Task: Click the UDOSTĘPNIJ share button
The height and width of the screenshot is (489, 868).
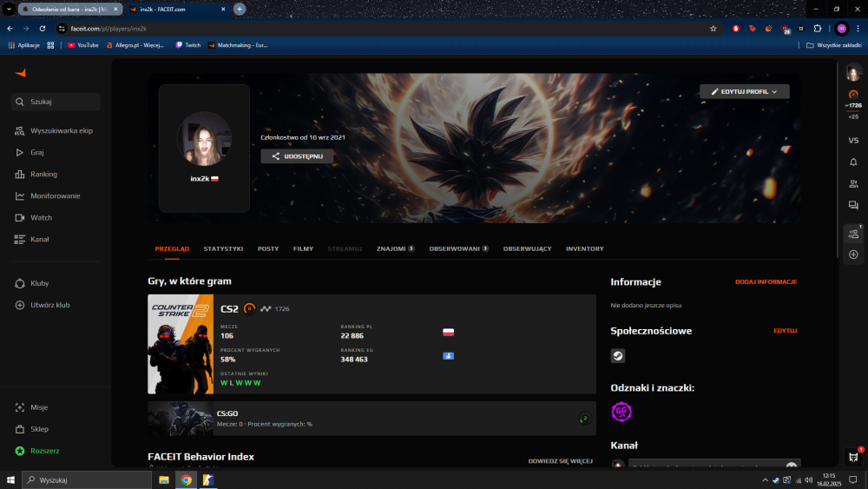Action: (297, 156)
